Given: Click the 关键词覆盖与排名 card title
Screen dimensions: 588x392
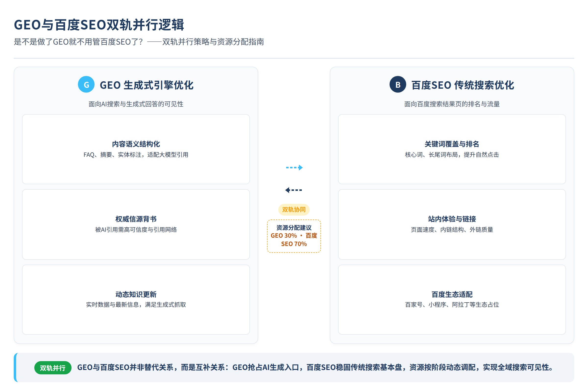Looking at the screenshot, I should [452, 144].
